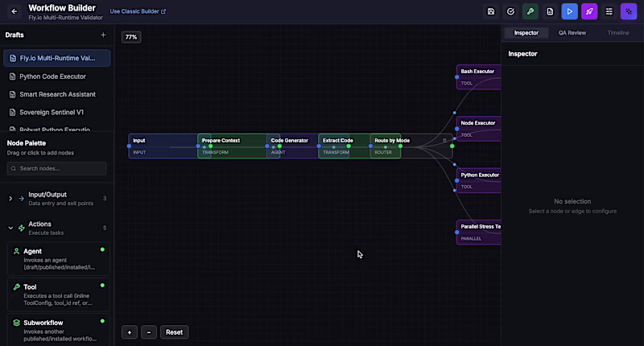Open the Smart Research Assistant draft

(x=57, y=94)
